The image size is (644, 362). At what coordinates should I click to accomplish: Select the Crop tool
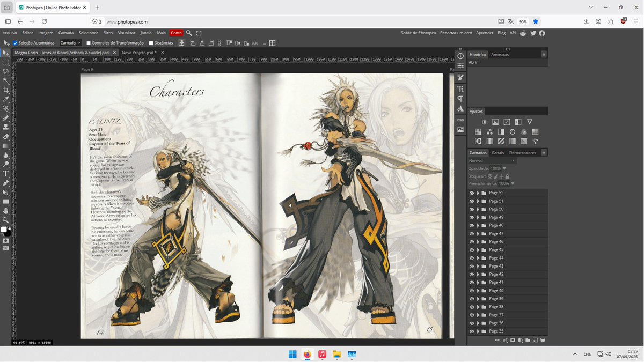click(x=6, y=90)
